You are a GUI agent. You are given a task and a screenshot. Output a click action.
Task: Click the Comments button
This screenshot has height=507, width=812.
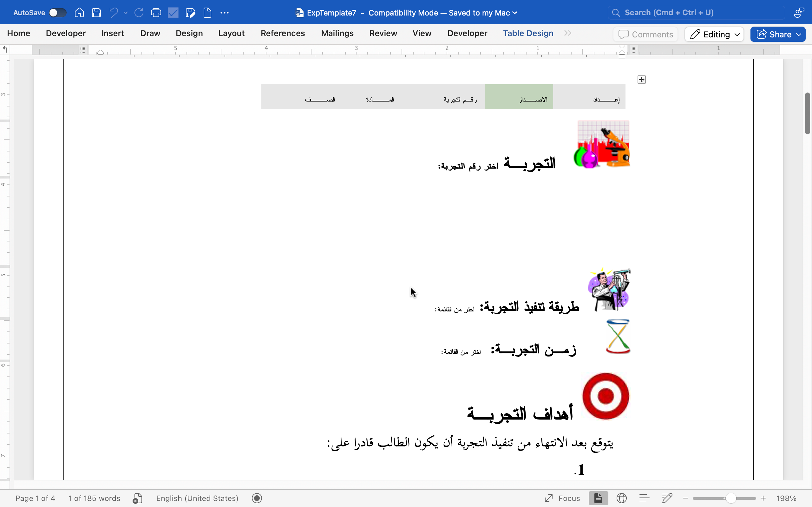point(645,34)
